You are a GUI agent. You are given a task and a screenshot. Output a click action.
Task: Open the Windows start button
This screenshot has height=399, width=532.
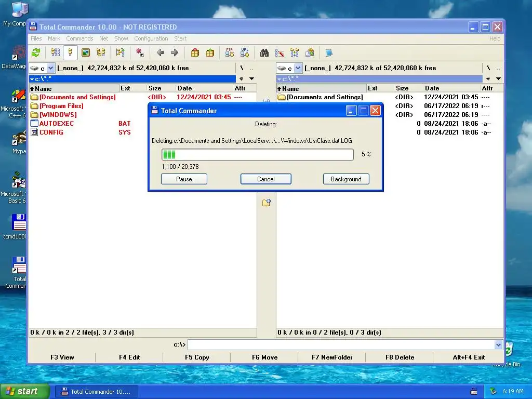(x=25, y=391)
